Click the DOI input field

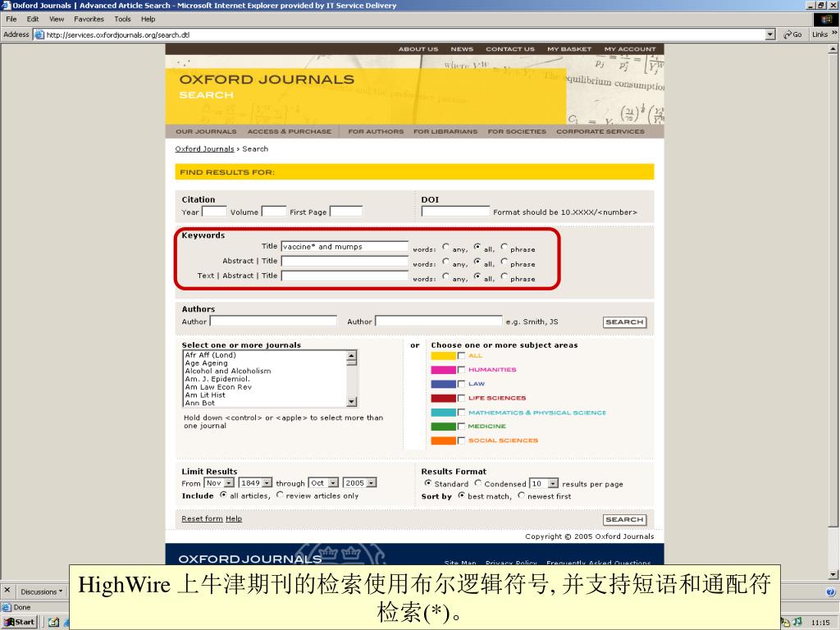tap(455, 212)
